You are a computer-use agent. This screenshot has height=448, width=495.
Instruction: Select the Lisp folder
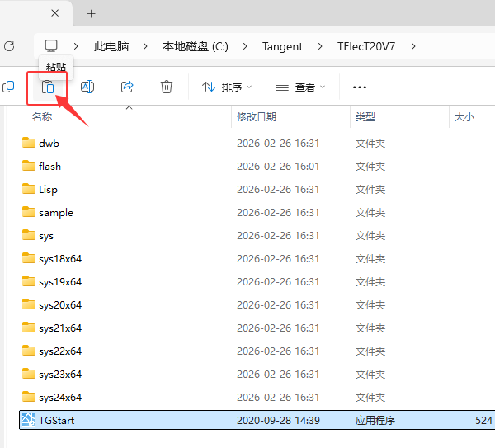[48, 190]
